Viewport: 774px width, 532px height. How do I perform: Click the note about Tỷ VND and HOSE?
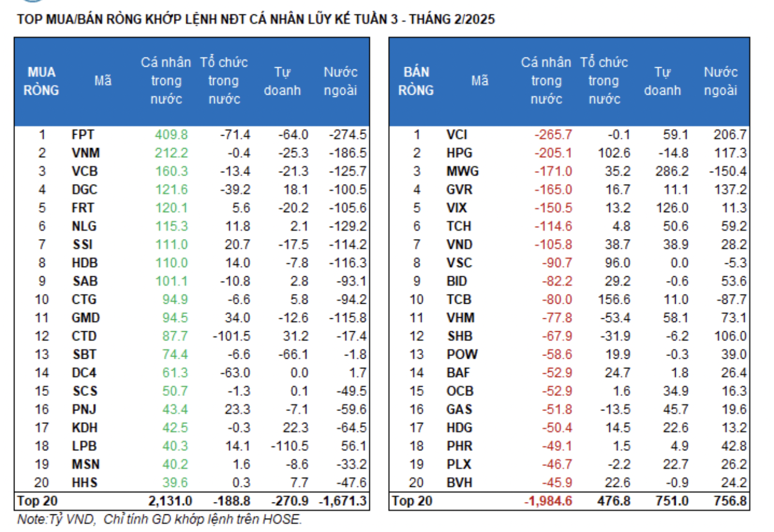[x=160, y=520]
